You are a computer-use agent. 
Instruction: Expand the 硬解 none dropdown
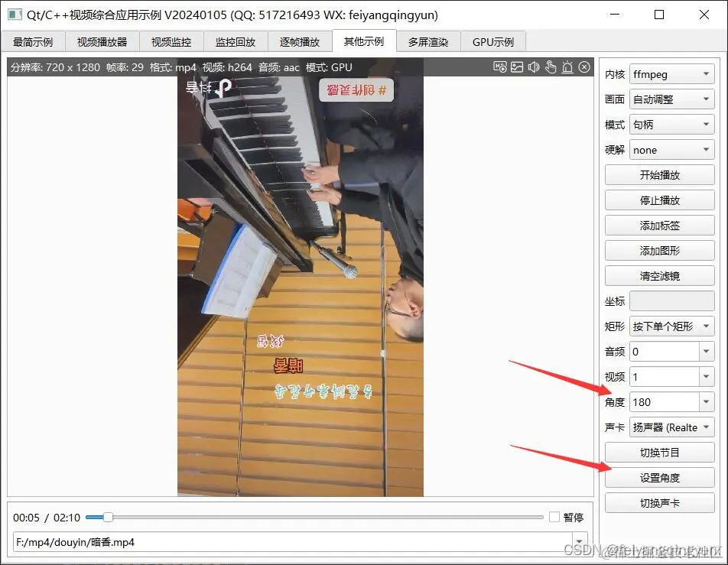click(x=671, y=150)
